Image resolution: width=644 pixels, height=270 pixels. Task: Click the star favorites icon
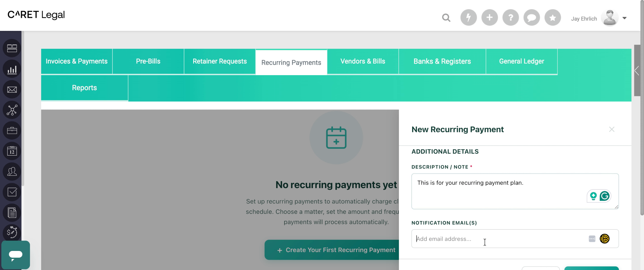point(552,18)
